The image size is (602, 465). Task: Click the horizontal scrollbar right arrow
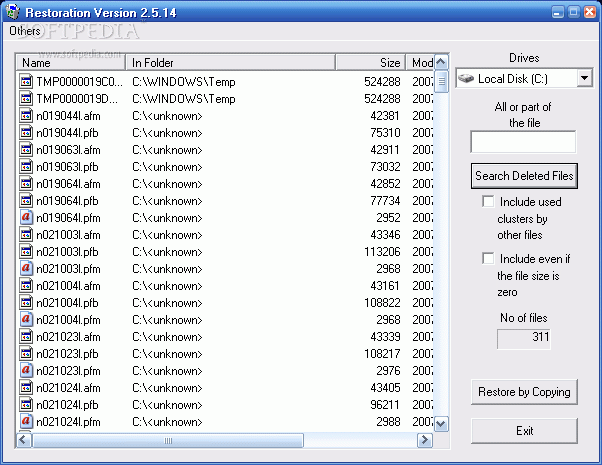(x=425, y=440)
